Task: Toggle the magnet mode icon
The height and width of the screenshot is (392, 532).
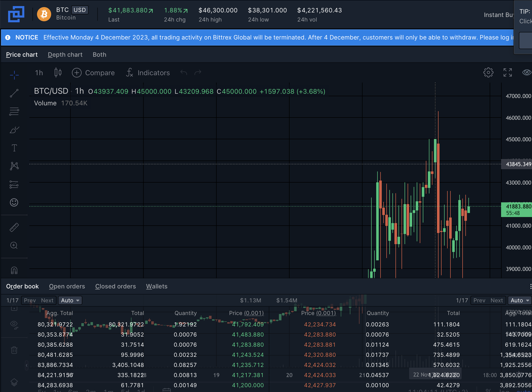Action: 14,270
